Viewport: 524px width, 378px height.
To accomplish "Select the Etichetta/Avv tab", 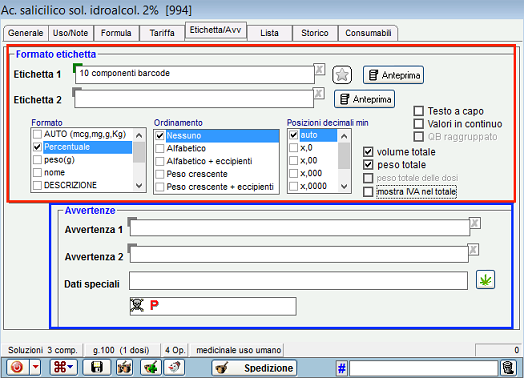I will 216,30.
